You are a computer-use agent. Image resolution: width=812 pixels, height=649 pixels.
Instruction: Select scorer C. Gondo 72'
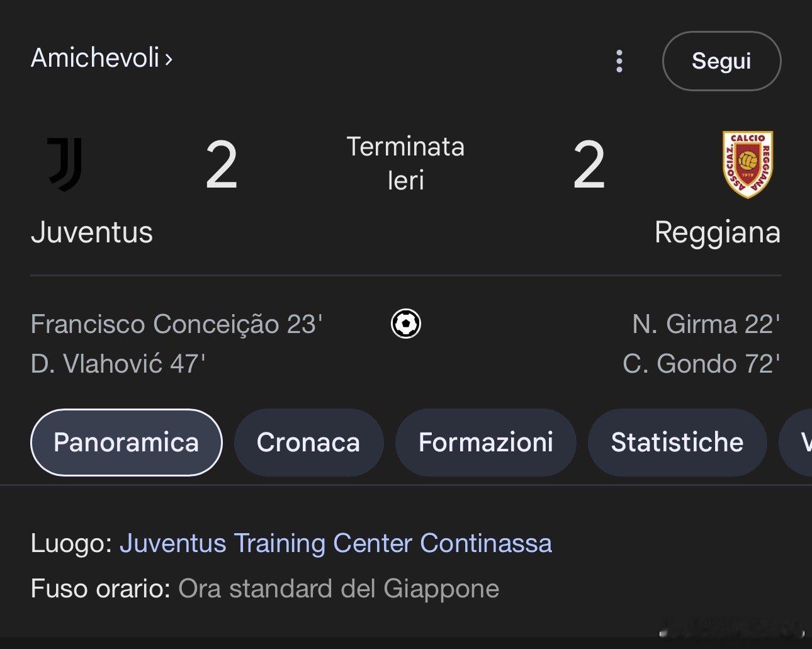(701, 364)
